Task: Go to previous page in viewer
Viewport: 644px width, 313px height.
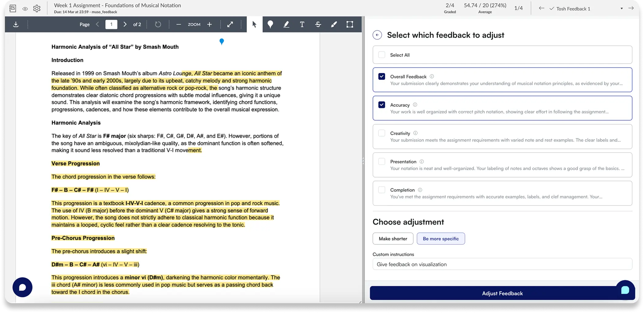Action: (x=98, y=24)
